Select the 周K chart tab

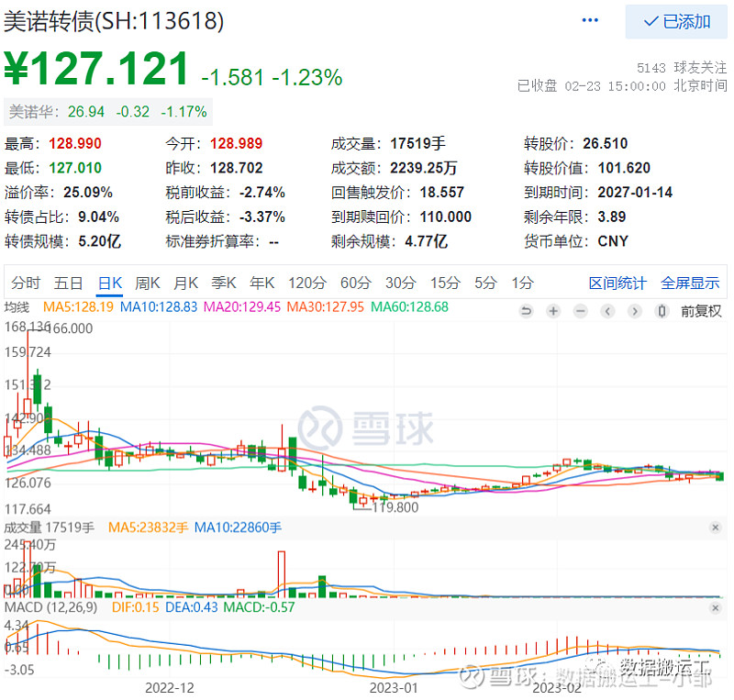point(148,283)
